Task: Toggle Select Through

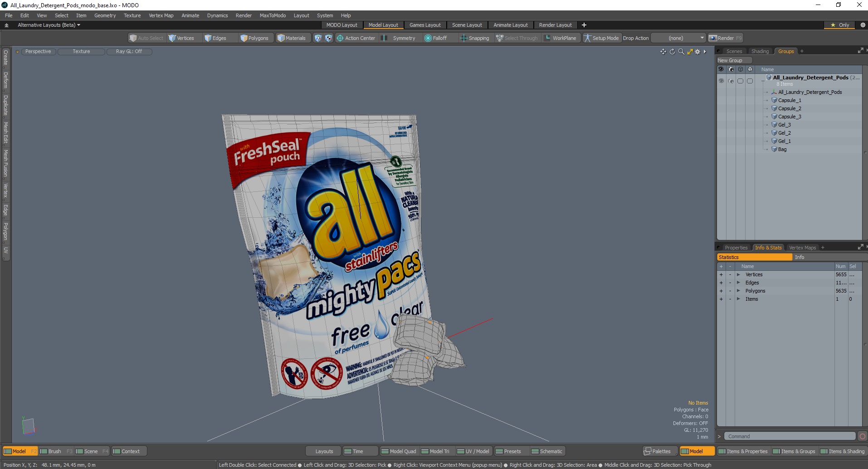Action: [517, 38]
